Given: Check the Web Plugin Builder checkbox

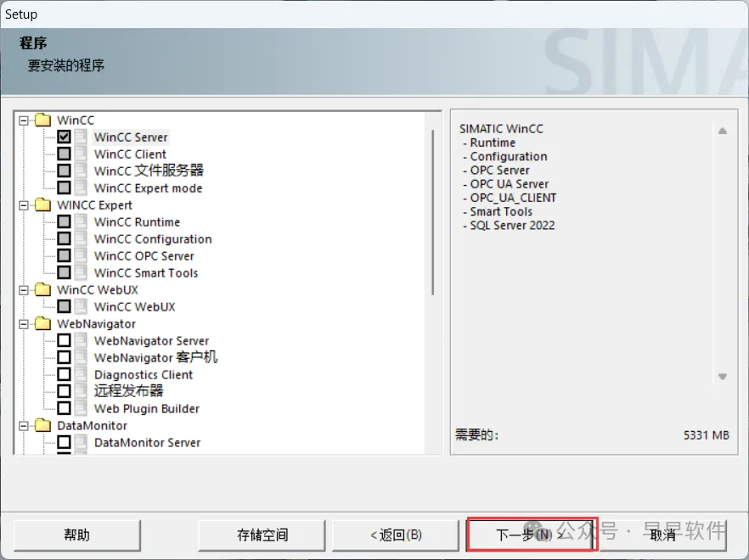Looking at the screenshot, I should point(64,408).
